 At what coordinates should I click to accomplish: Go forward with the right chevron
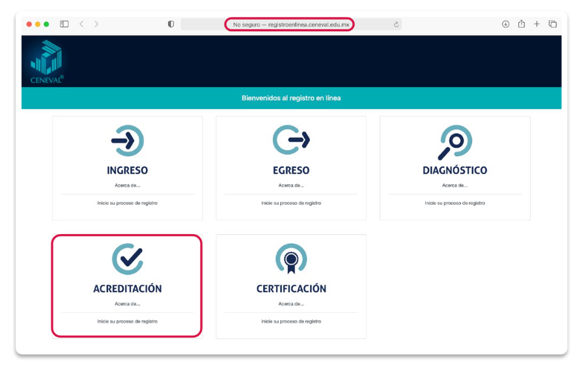click(96, 24)
